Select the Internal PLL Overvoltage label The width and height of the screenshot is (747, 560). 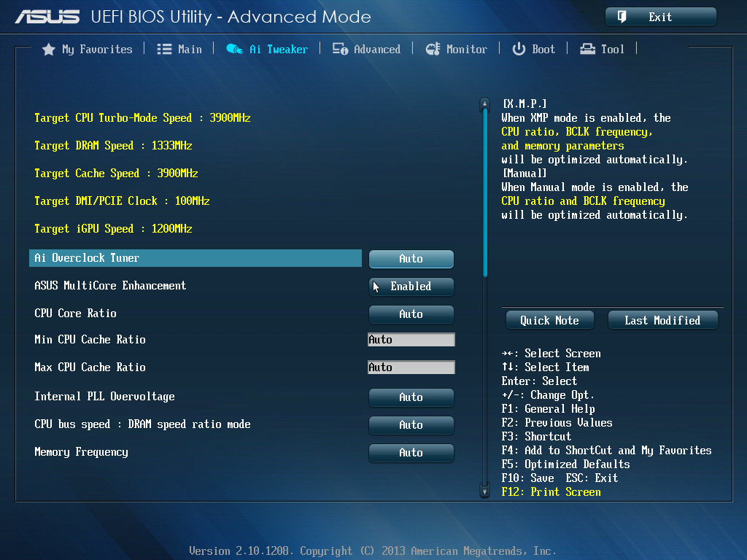click(104, 397)
